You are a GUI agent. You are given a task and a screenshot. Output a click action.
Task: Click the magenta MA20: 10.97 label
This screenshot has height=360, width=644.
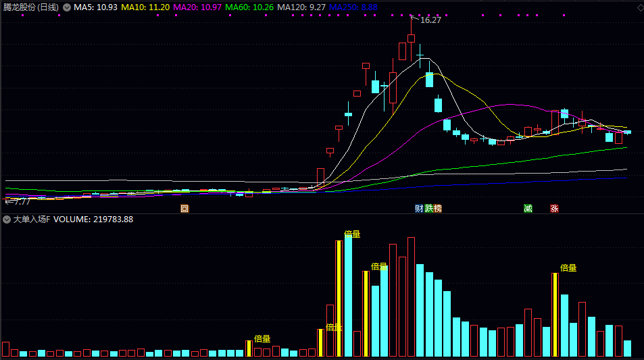pos(197,7)
